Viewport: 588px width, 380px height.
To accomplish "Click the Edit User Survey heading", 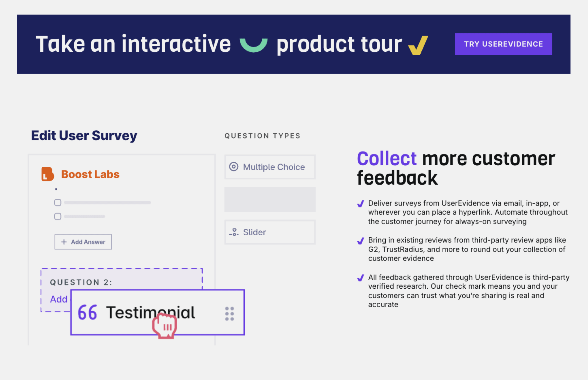I will point(84,135).
